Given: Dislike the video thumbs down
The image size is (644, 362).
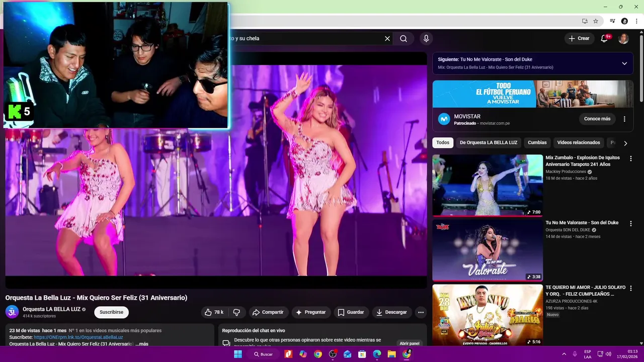Looking at the screenshot, I should click(236, 312).
